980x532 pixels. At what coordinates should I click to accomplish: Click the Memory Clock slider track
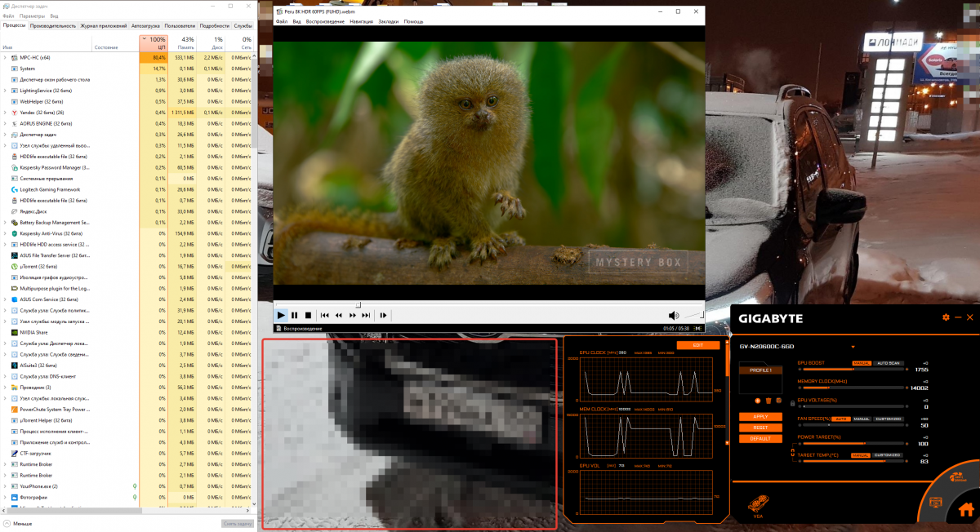pyautogui.click(x=849, y=388)
